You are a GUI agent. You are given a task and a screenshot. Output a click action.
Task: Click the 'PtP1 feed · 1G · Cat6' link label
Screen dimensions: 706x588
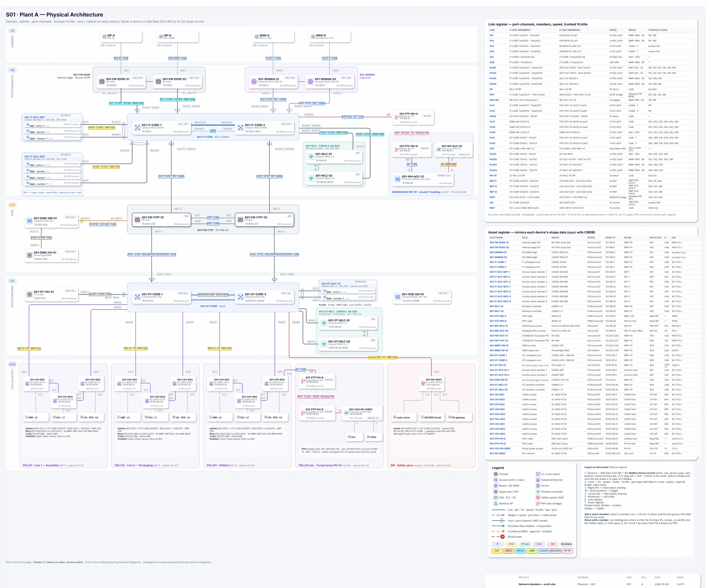[x=353, y=117]
